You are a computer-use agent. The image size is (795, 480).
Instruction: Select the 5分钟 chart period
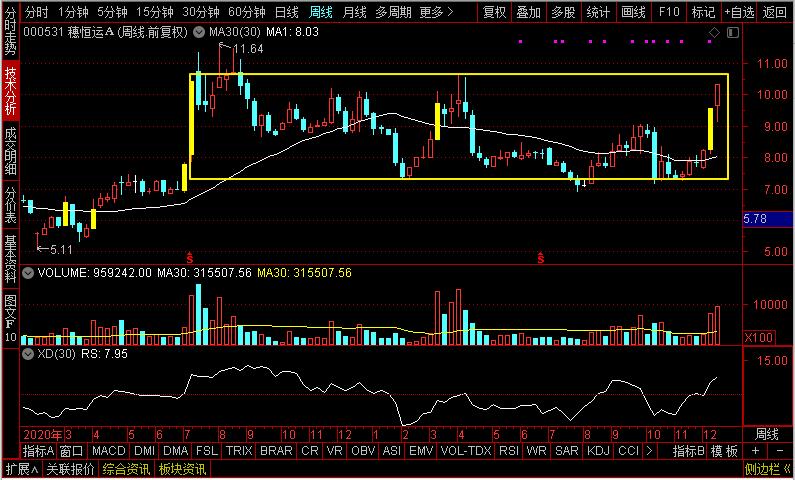(x=112, y=12)
